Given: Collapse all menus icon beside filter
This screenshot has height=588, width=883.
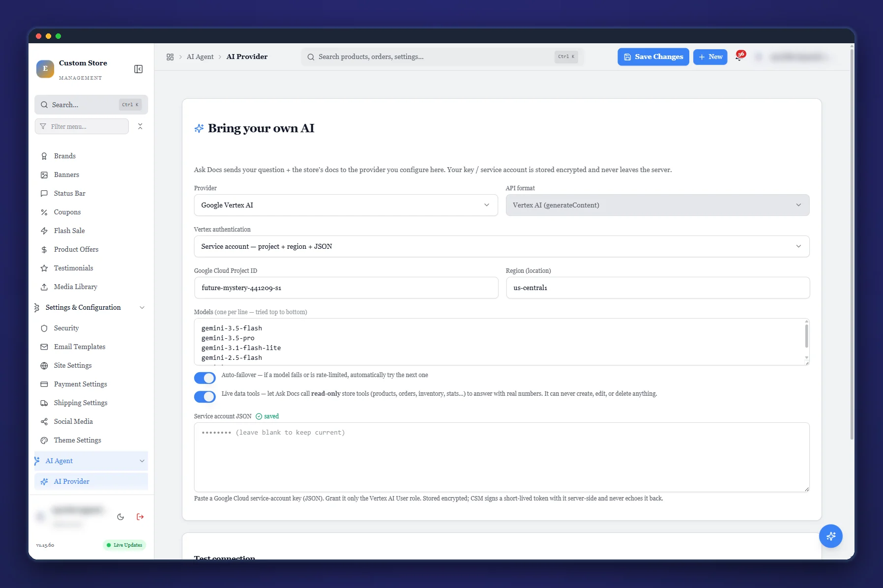Looking at the screenshot, I should click(140, 126).
